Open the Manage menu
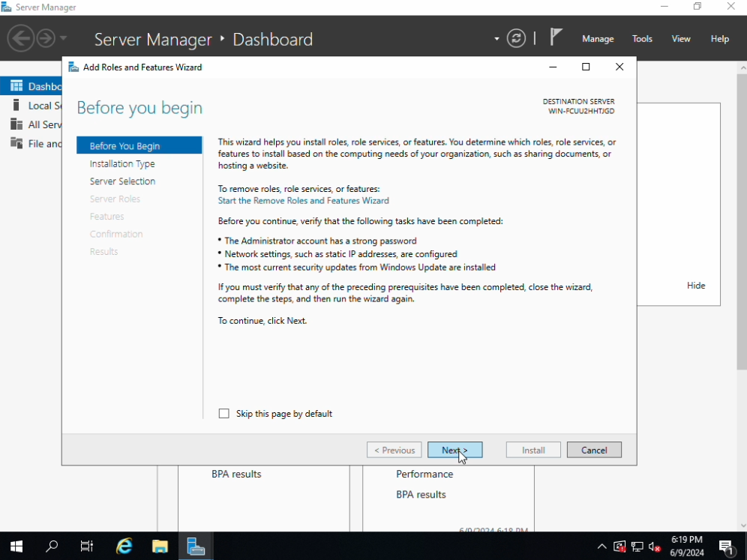 click(598, 39)
